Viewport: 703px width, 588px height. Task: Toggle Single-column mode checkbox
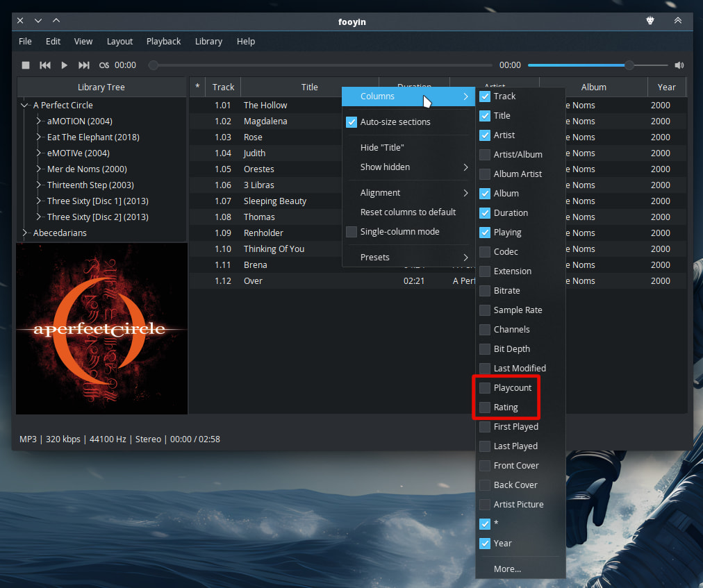[x=351, y=232]
